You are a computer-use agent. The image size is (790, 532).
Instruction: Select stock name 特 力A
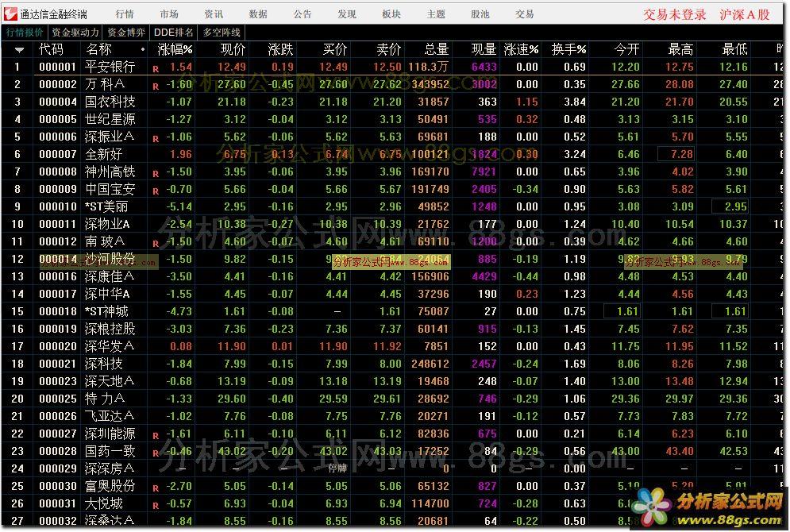pos(105,399)
